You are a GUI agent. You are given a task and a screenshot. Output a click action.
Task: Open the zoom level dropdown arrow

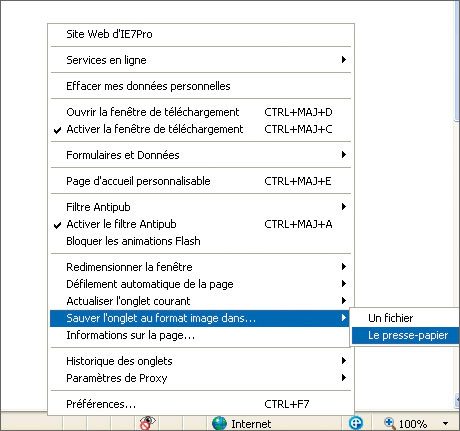445,424
